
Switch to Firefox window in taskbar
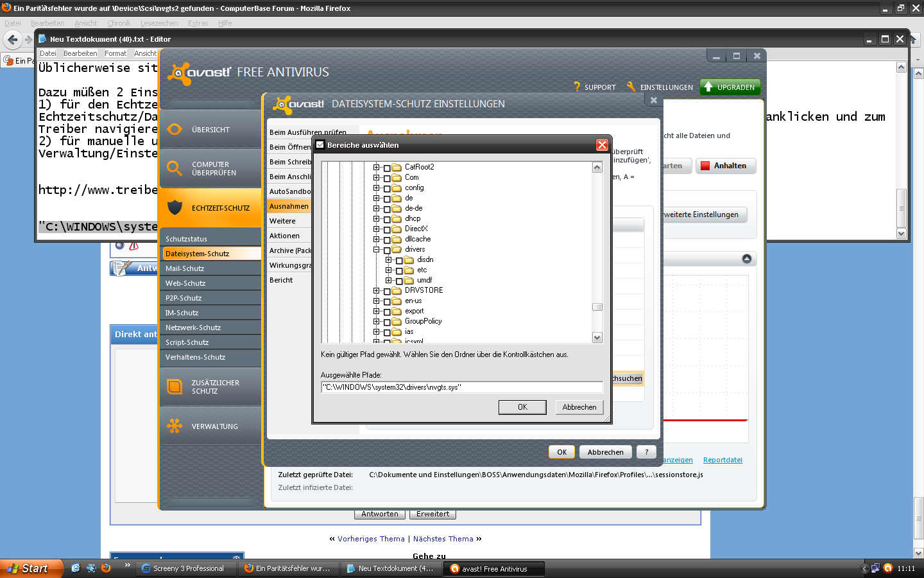pyautogui.click(x=288, y=568)
